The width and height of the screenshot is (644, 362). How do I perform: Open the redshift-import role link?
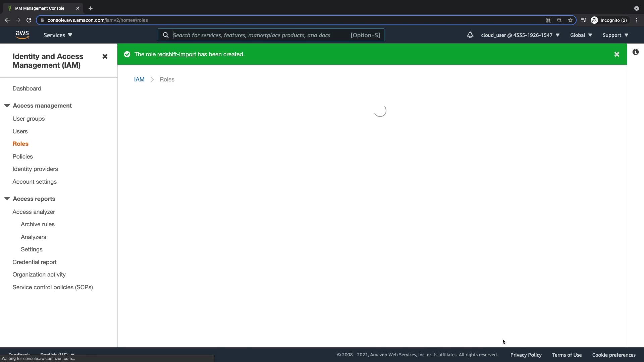point(176,54)
